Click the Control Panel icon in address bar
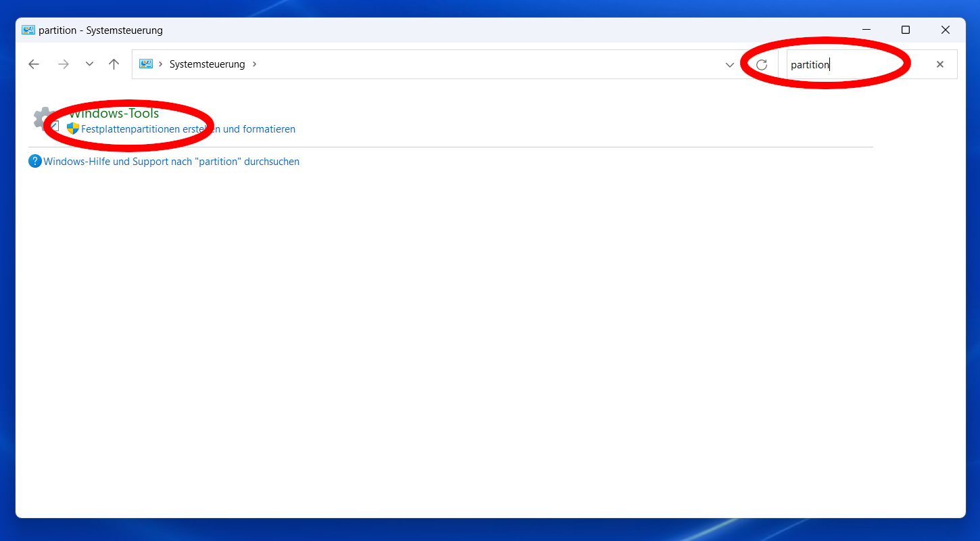Screen dimensions: 980x541 (x=146, y=64)
